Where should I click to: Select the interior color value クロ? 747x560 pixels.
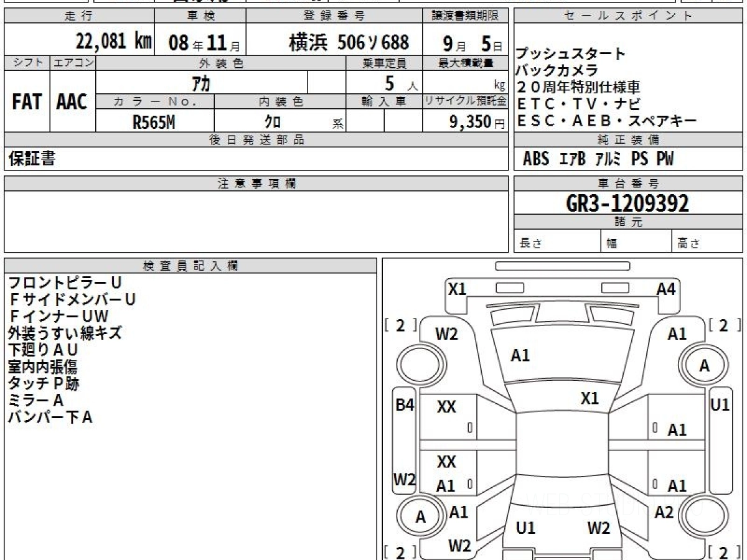pyautogui.click(x=273, y=122)
